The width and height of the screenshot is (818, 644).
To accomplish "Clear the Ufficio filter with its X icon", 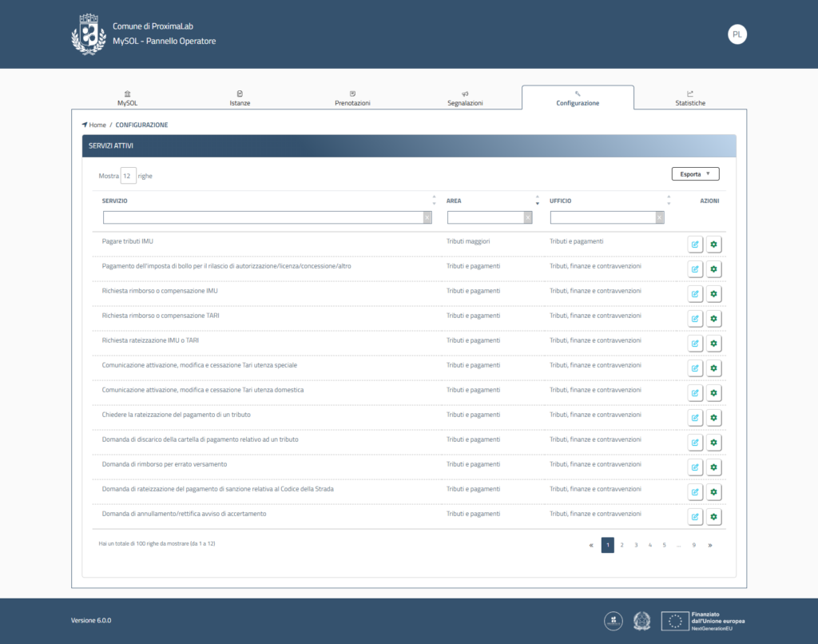I will [659, 217].
